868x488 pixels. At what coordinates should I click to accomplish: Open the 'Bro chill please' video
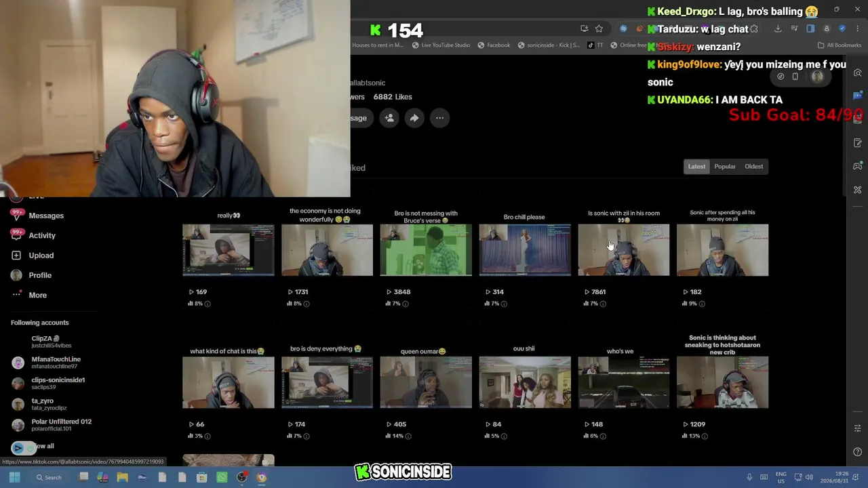pos(525,250)
